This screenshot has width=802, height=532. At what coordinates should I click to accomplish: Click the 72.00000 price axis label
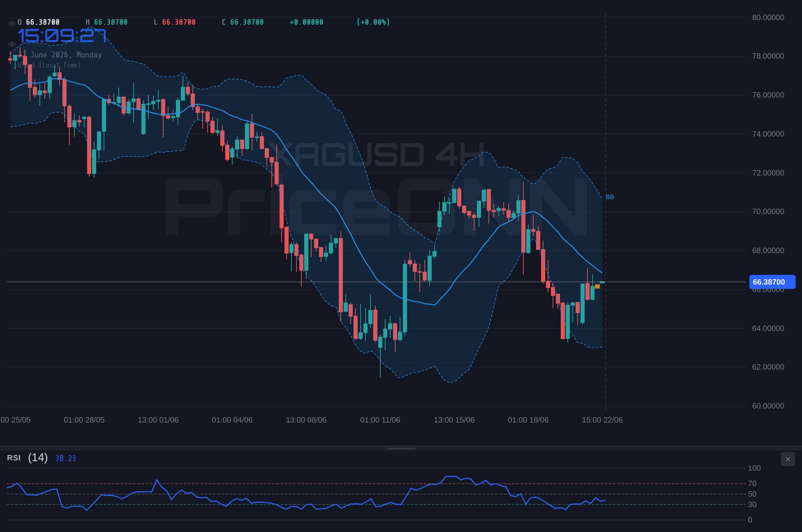(x=768, y=173)
